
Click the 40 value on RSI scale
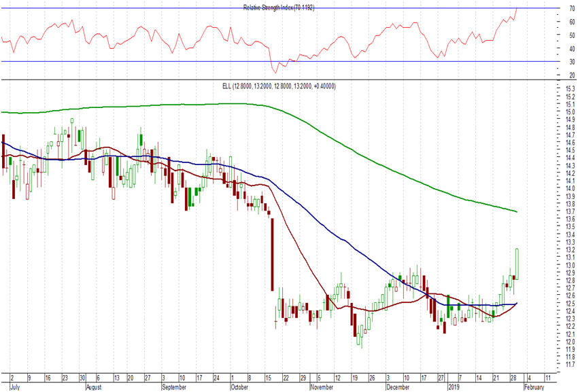572,48
